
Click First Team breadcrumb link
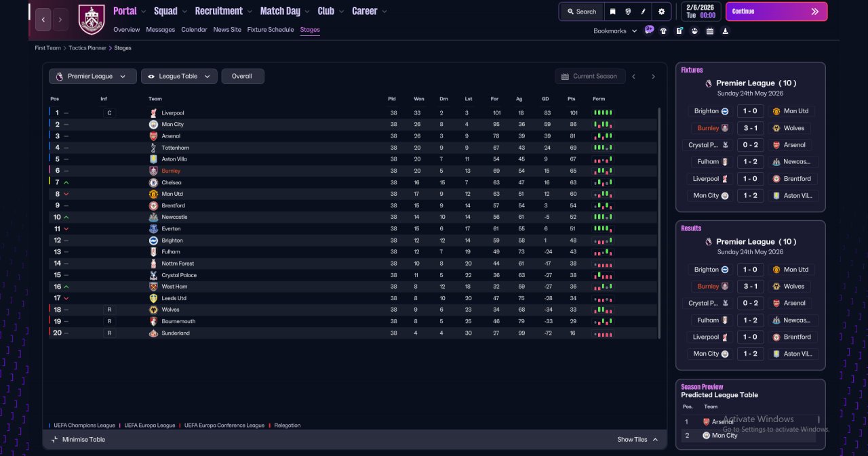pyautogui.click(x=48, y=48)
